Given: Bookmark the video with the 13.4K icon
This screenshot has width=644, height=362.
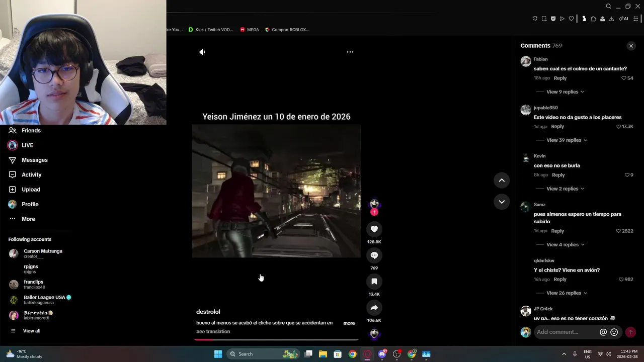Looking at the screenshot, I should click(374, 282).
